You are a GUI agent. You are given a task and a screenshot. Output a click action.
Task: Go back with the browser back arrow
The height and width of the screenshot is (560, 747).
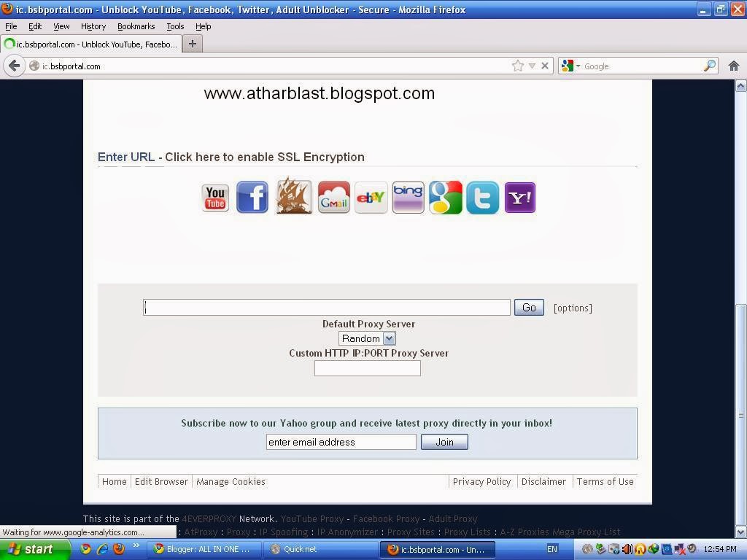(x=15, y=66)
